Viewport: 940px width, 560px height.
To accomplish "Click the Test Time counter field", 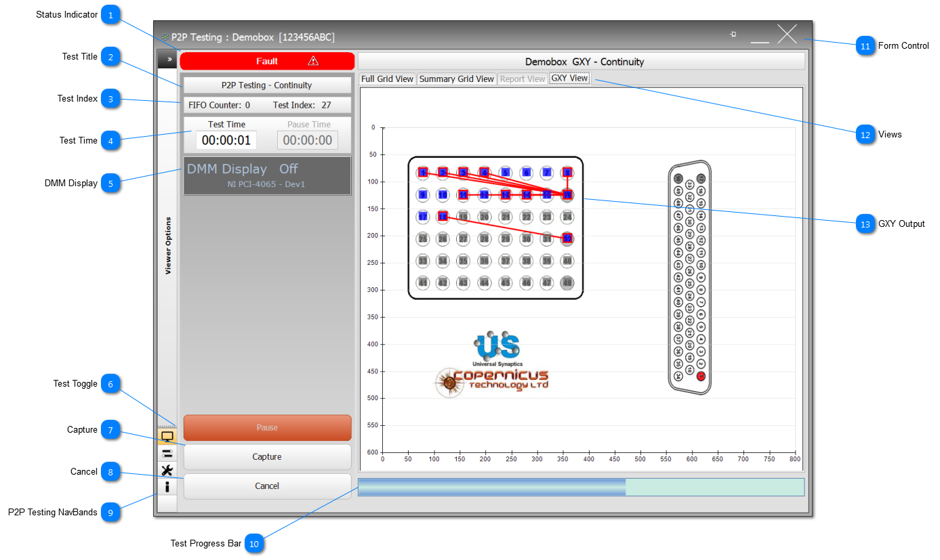I will 226,140.
